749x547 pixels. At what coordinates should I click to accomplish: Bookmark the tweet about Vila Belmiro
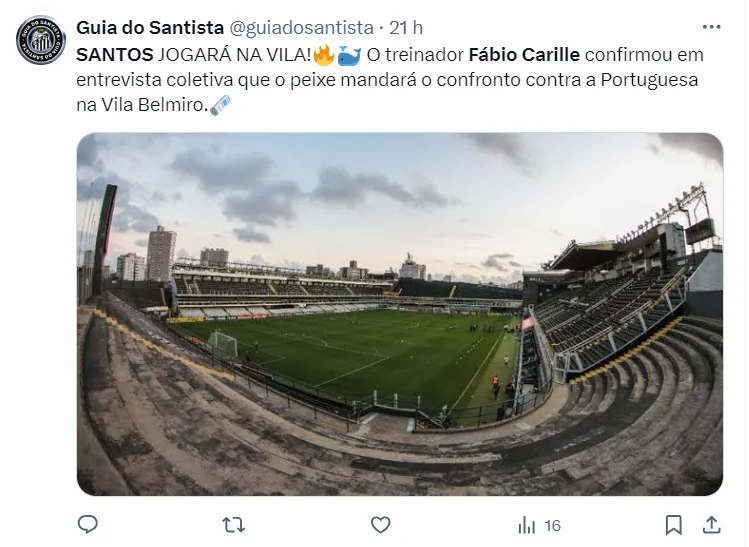[x=674, y=524]
